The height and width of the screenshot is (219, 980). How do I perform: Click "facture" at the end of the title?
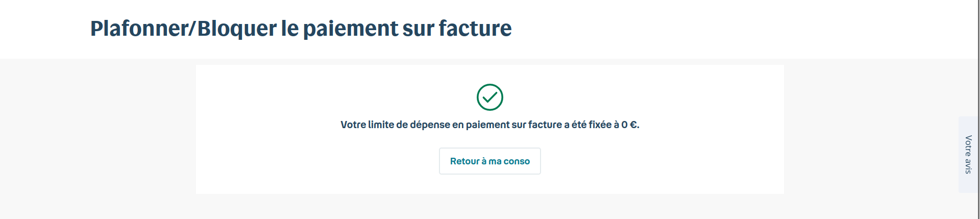[475, 29]
